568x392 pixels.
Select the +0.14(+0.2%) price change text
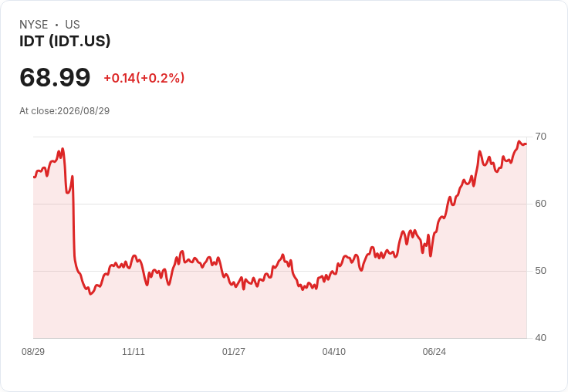pyautogui.click(x=144, y=78)
